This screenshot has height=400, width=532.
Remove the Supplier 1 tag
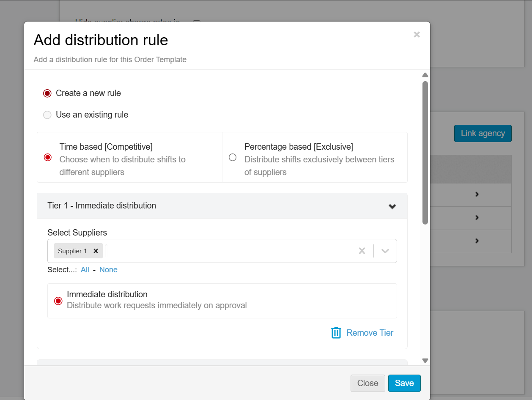[96, 251]
